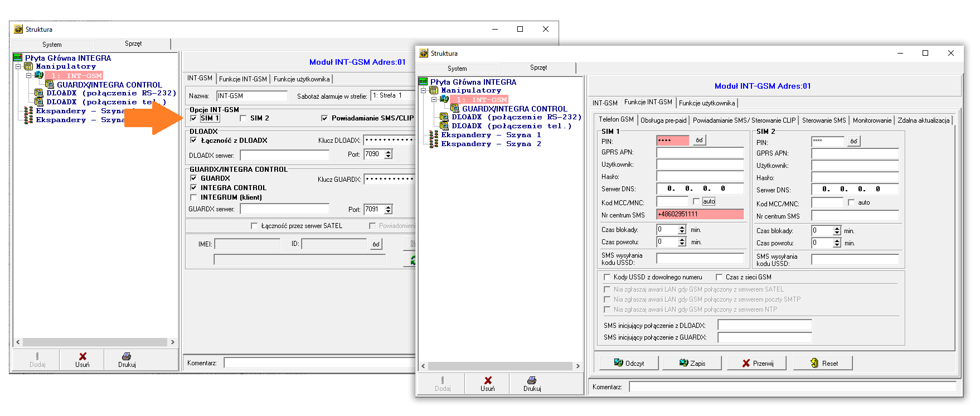Go to the Zdalna aktualizacja tab

click(923, 120)
